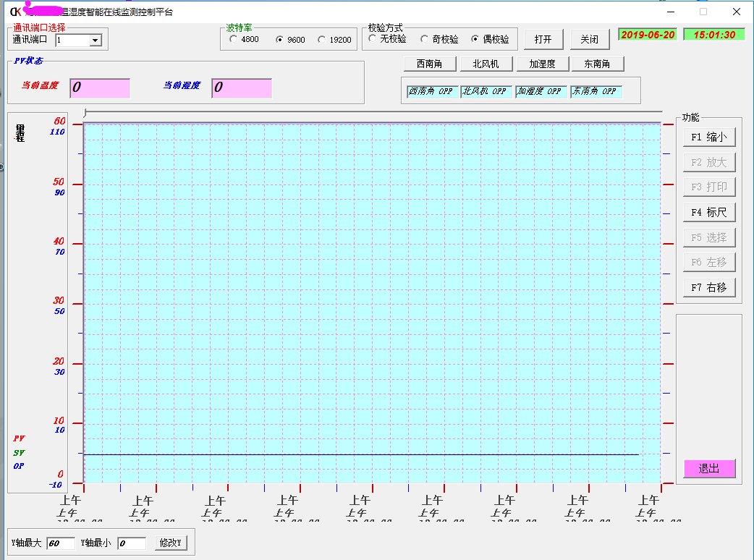
Task: Click the Y轴最大 input field
Action: 61,543
